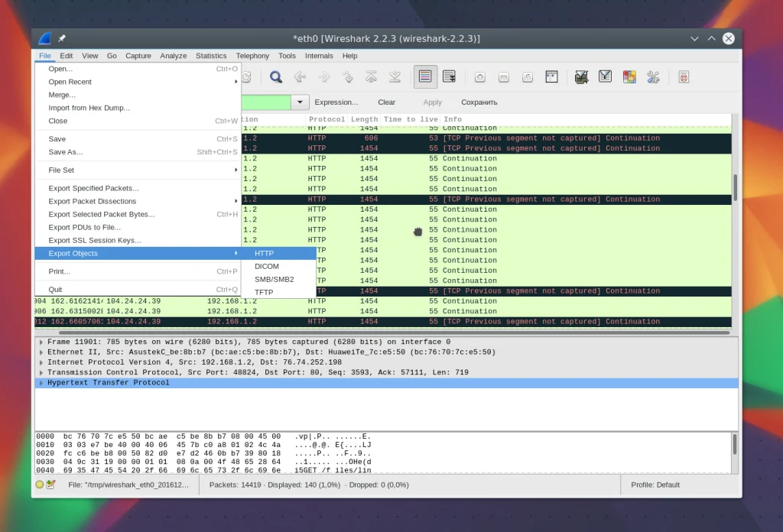Click the Help lifebuoy toolbar icon
The width and height of the screenshot is (783, 532).
click(x=684, y=77)
